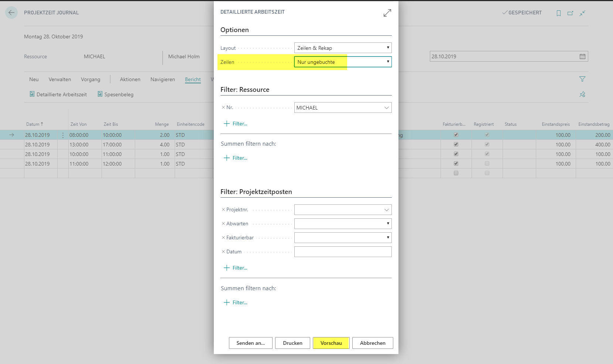Click the Status column header
This screenshot has height=364, width=613.
click(511, 124)
